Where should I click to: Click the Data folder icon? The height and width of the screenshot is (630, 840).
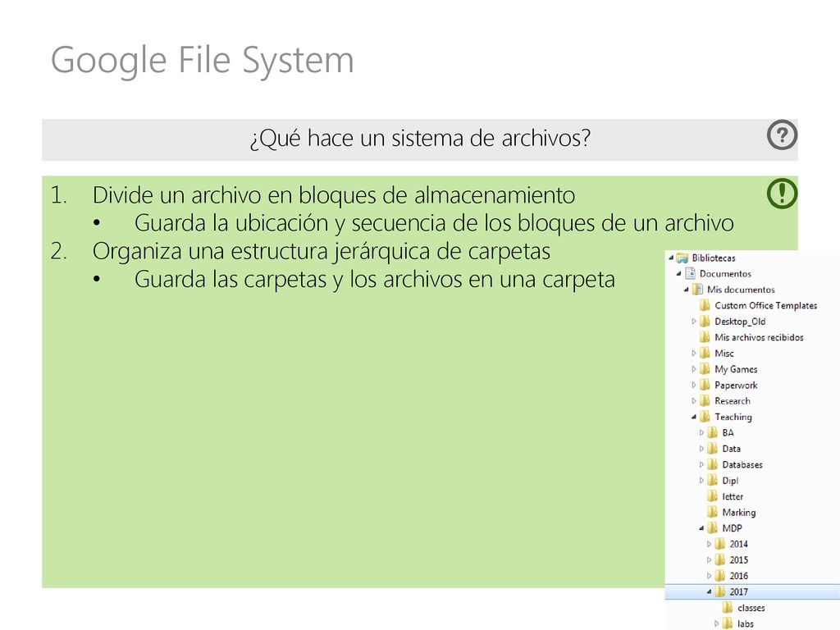point(713,449)
